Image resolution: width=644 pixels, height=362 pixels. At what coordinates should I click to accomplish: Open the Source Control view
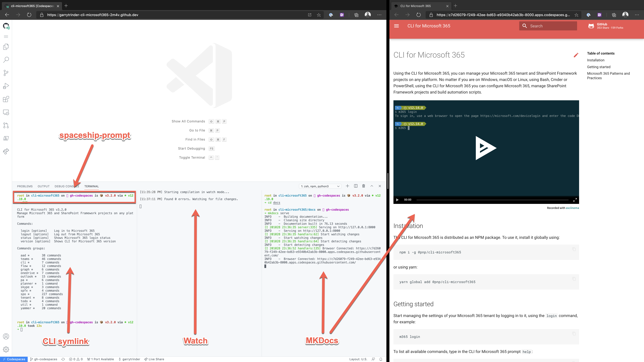point(6,73)
